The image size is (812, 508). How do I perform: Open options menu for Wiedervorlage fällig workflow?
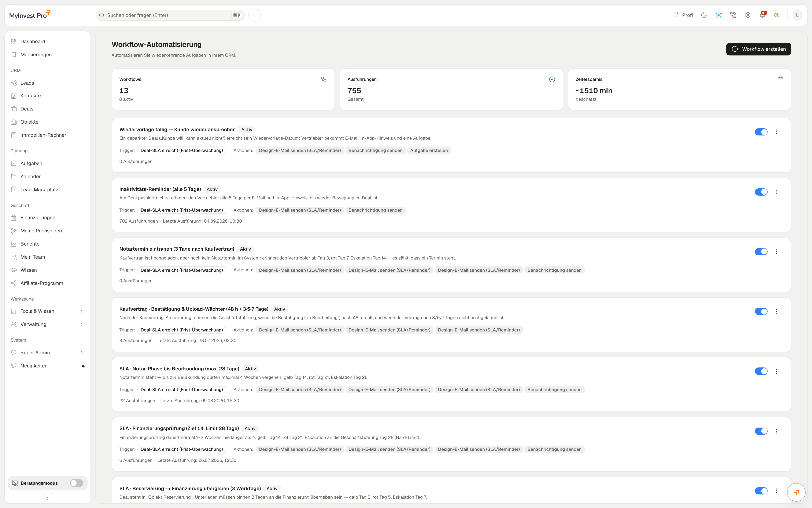click(x=776, y=132)
